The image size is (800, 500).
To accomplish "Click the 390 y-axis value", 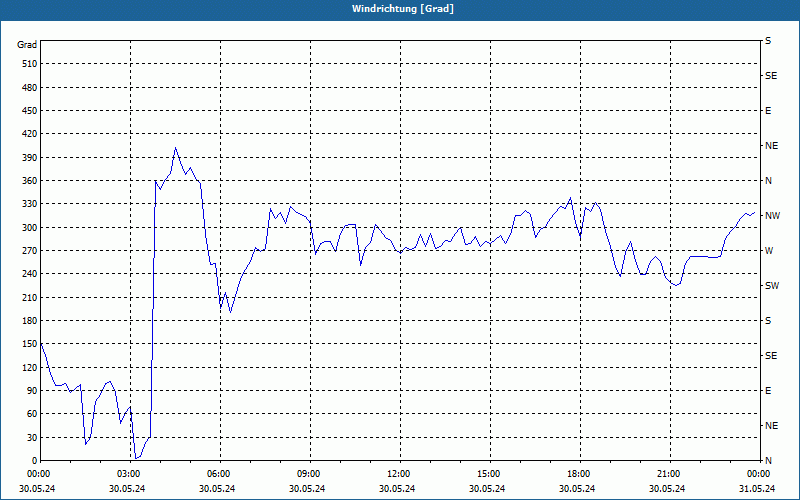I will [30, 157].
